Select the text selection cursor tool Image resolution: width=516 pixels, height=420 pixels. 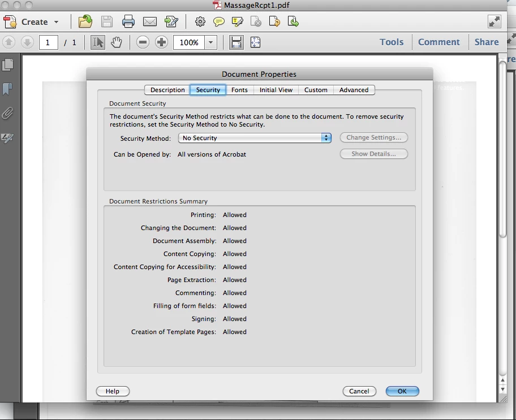click(98, 42)
